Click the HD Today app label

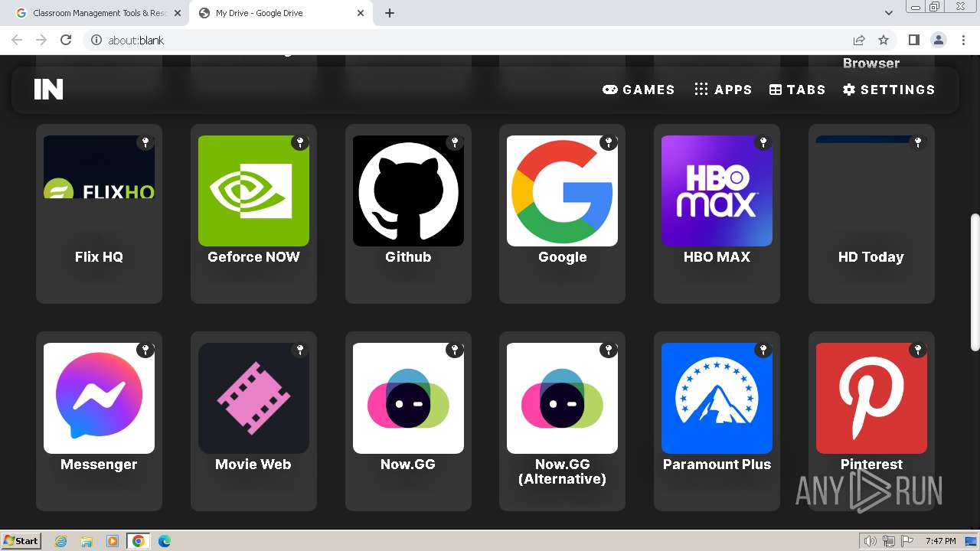click(x=871, y=257)
